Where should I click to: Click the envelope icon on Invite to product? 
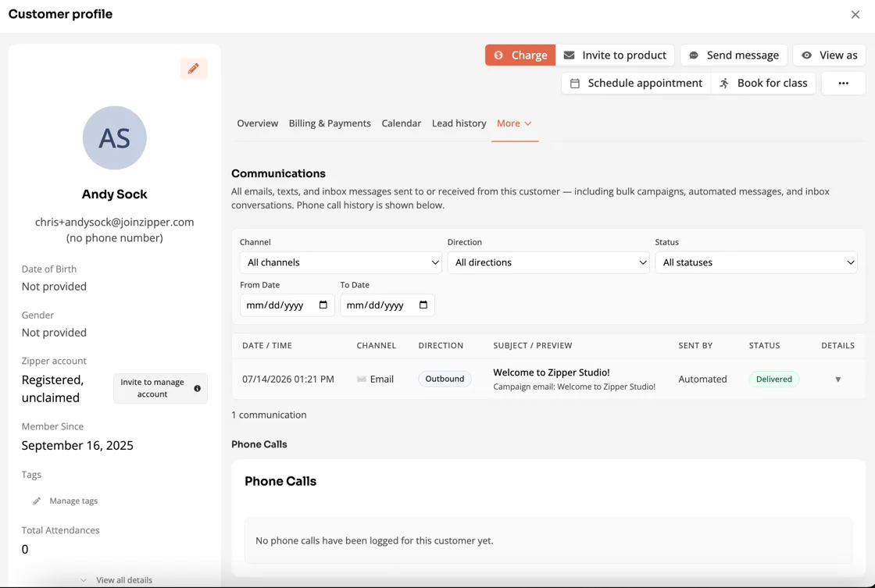[569, 55]
